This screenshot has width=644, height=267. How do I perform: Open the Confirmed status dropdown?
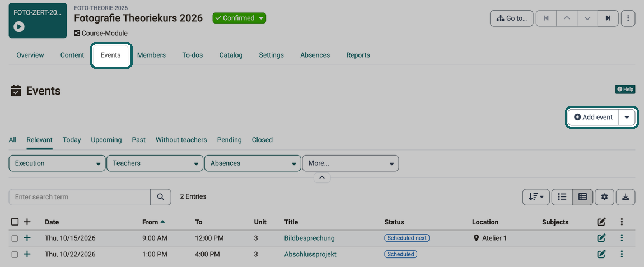pyautogui.click(x=239, y=18)
